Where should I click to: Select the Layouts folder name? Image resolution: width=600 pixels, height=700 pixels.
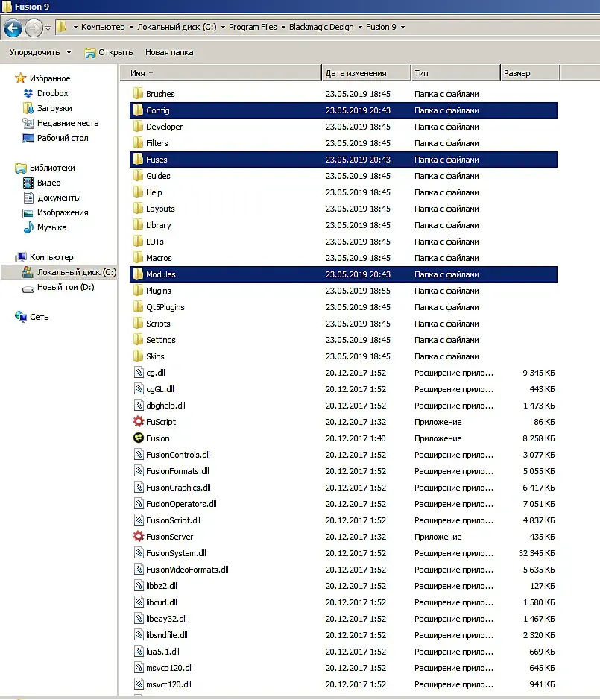coord(160,209)
